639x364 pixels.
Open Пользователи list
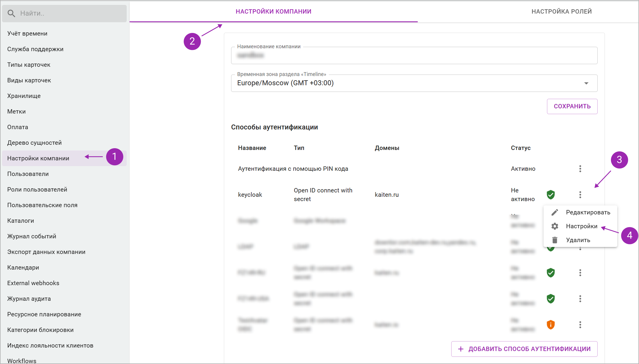click(x=28, y=174)
